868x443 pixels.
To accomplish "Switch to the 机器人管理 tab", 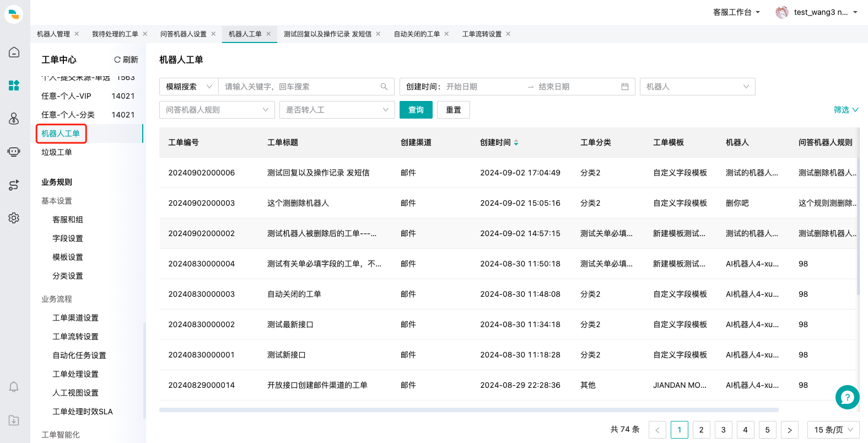I will [x=53, y=34].
